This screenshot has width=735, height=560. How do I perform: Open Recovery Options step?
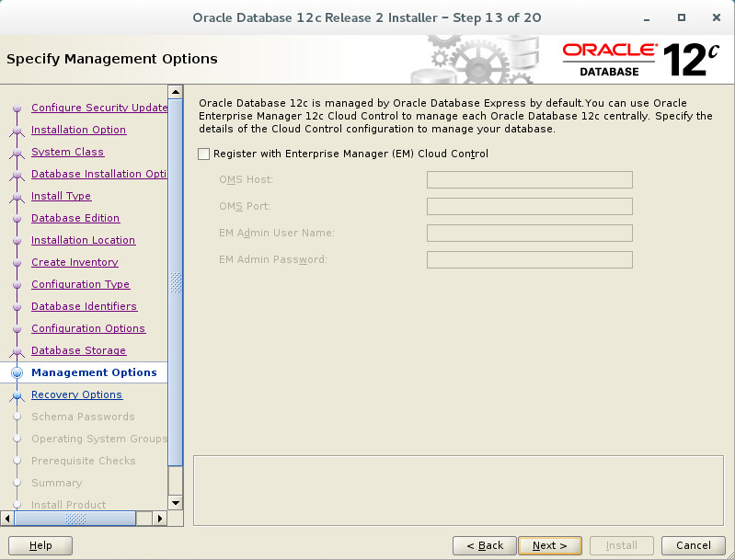(76, 394)
